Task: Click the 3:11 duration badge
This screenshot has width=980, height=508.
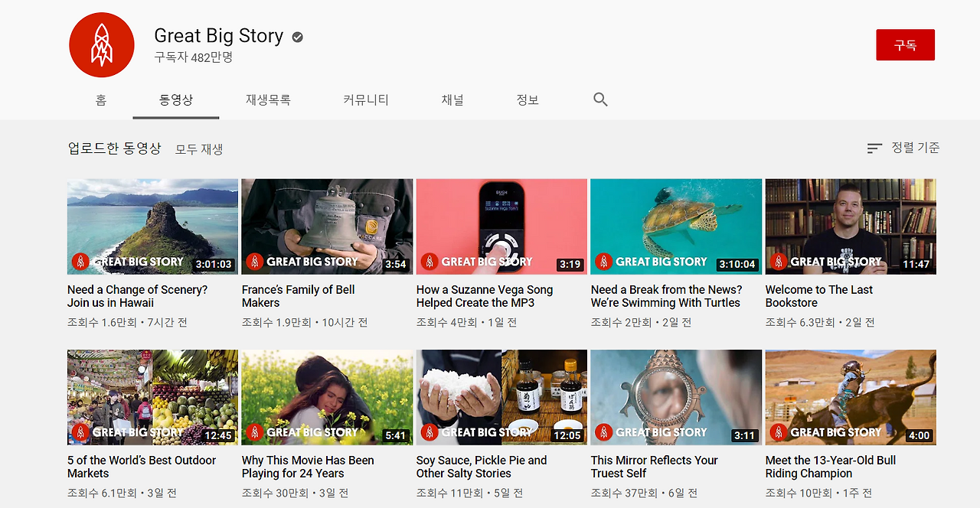Action: (x=744, y=435)
